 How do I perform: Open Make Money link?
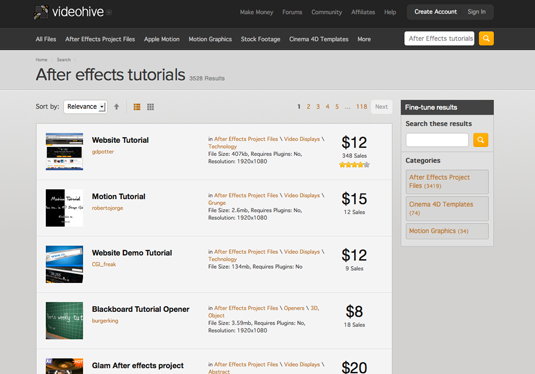coord(257,12)
